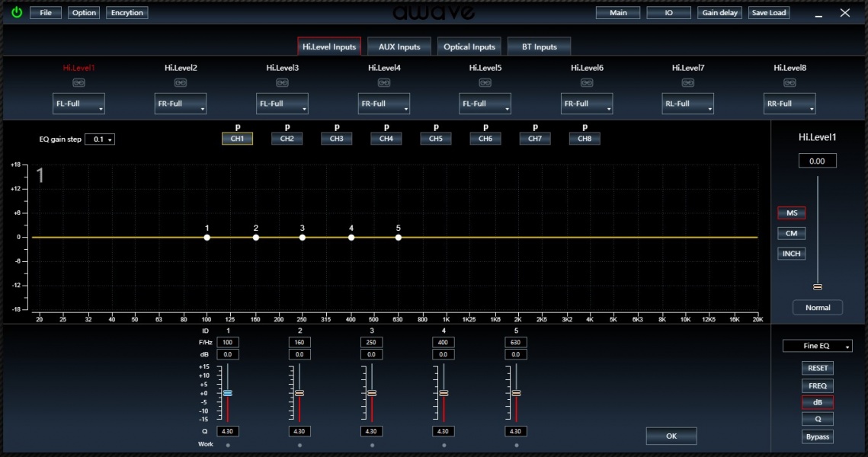The width and height of the screenshot is (868, 457).
Task: Toggle Work indicator for band 5
Action: [x=517, y=445]
